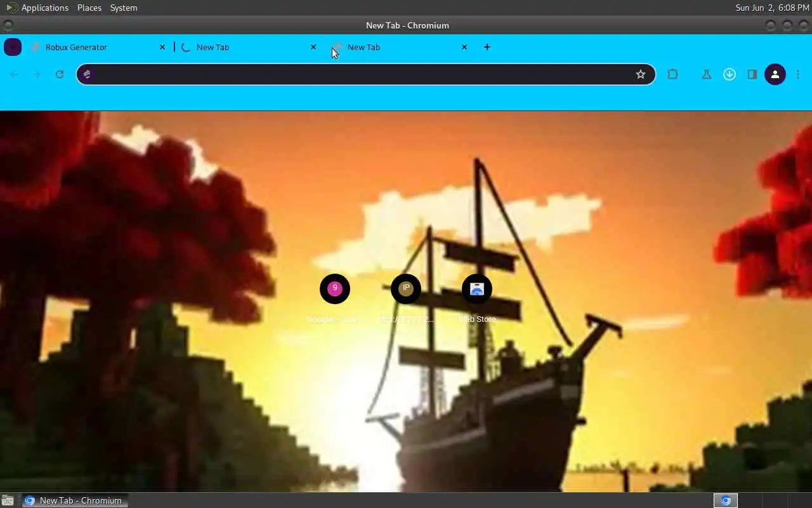Reload the current page
812x508 pixels.
(60, 74)
